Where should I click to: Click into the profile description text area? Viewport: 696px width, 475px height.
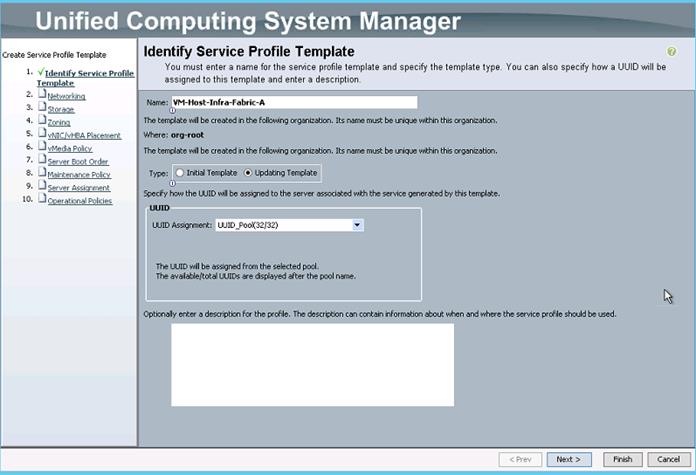312,364
